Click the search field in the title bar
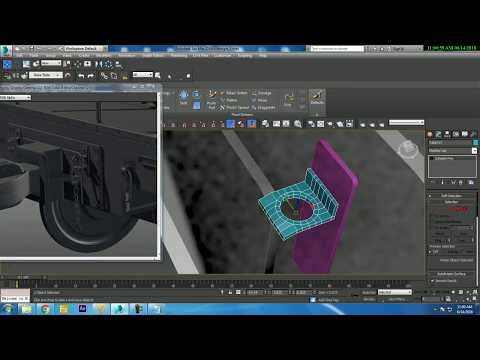480x360 pixels. [336, 49]
